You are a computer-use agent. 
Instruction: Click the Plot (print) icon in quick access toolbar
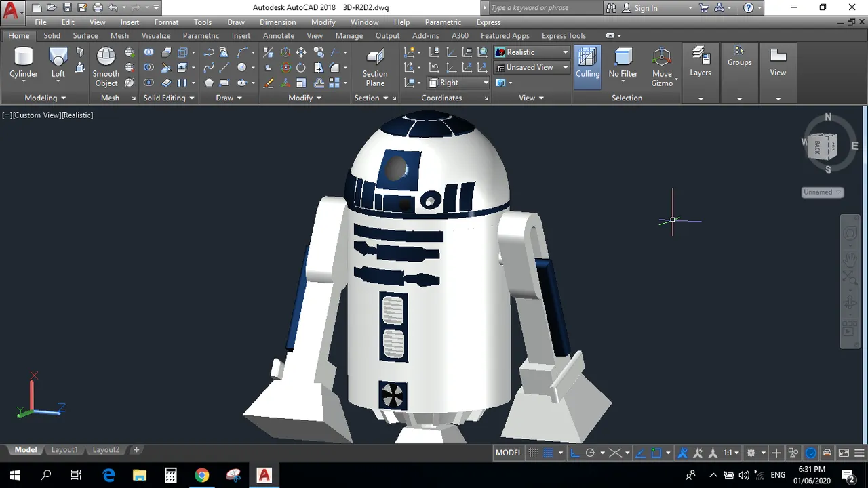coord(98,8)
